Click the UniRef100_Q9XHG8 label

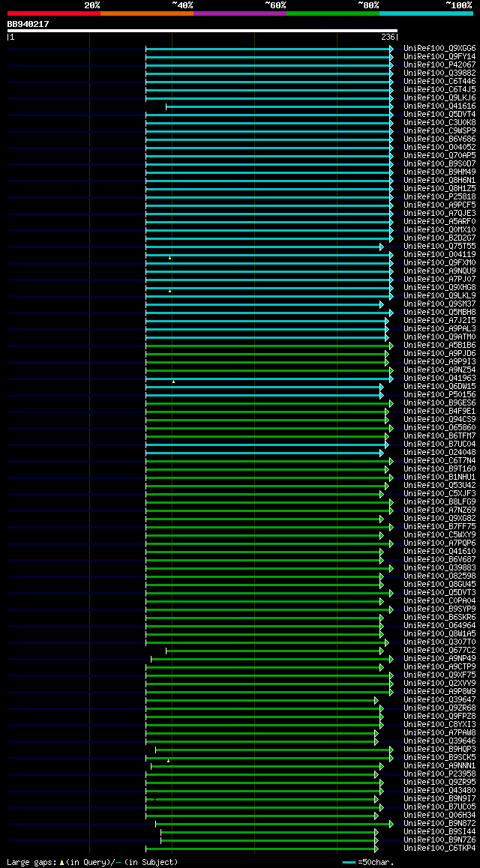coord(439,288)
